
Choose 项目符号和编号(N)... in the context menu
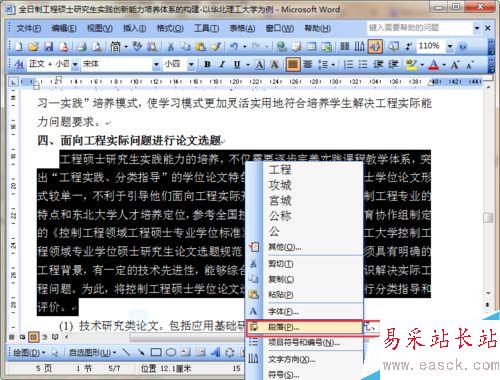pos(304,343)
